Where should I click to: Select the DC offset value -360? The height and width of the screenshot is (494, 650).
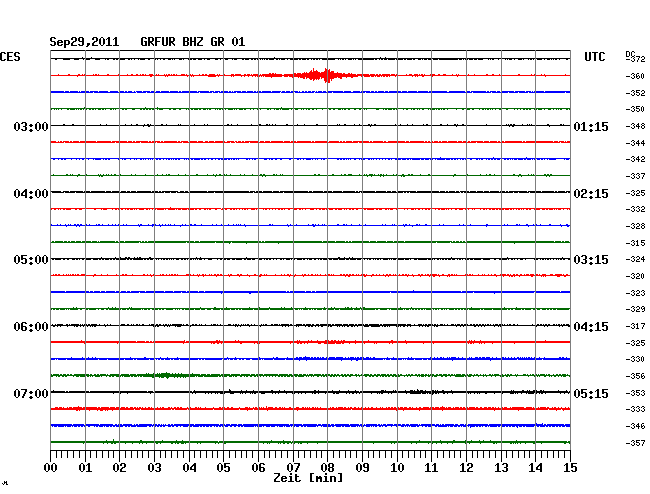click(x=635, y=76)
